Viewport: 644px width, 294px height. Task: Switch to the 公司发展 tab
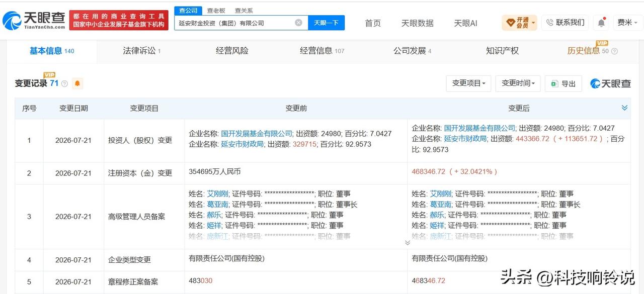(x=412, y=51)
